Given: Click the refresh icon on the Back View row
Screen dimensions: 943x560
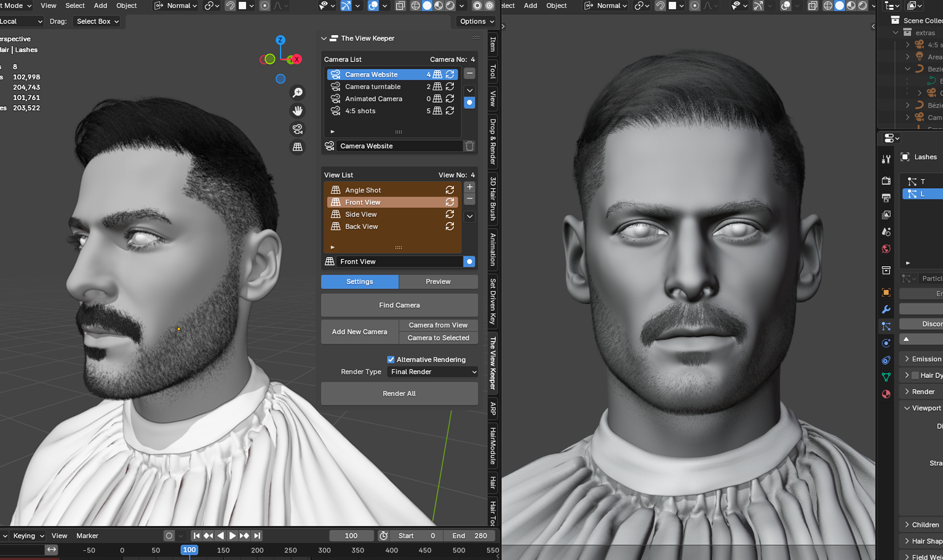Looking at the screenshot, I should click(450, 226).
